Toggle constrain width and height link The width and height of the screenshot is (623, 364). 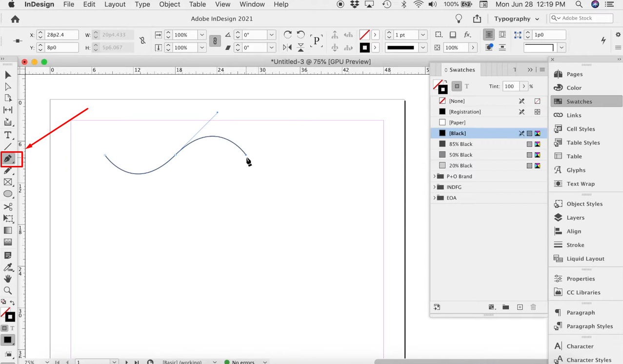coord(142,41)
